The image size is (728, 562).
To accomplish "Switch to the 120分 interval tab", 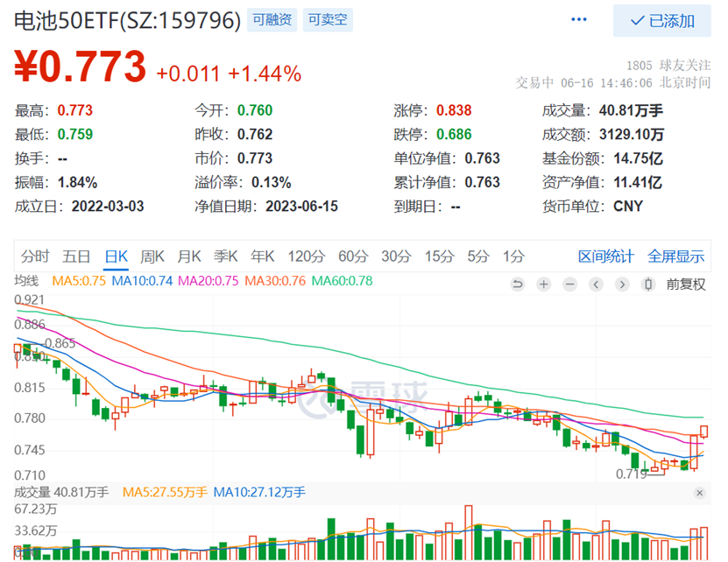I will point(307,256).
